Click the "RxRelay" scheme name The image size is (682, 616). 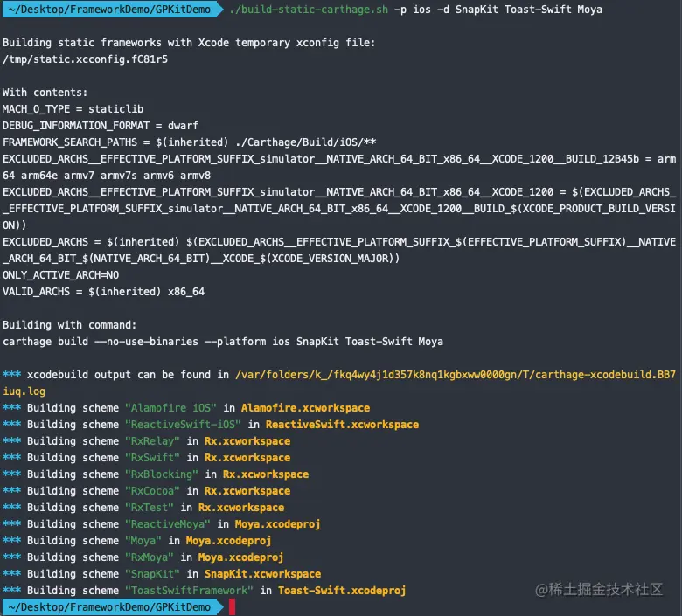(x=152, y=440)
